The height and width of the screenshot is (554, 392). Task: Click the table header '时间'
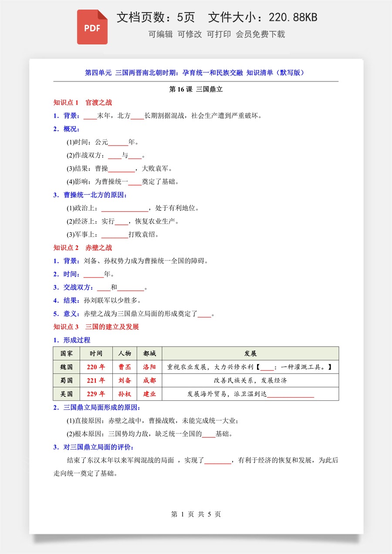tap(96, 354)
